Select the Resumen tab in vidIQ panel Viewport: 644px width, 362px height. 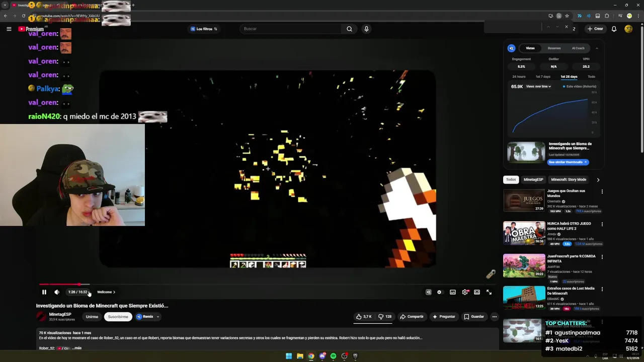click(554, 48)
